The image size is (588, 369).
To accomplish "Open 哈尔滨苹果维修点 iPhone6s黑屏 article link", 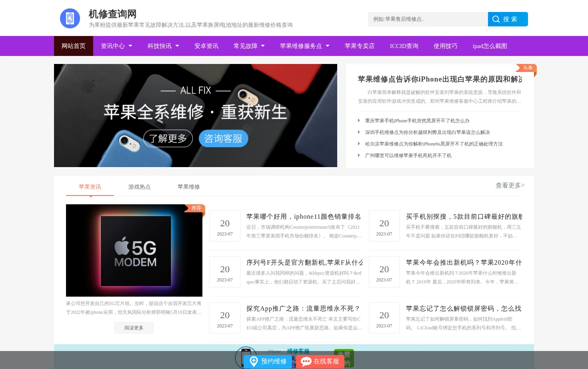I will pyautogui.click(x=434, y=144).
